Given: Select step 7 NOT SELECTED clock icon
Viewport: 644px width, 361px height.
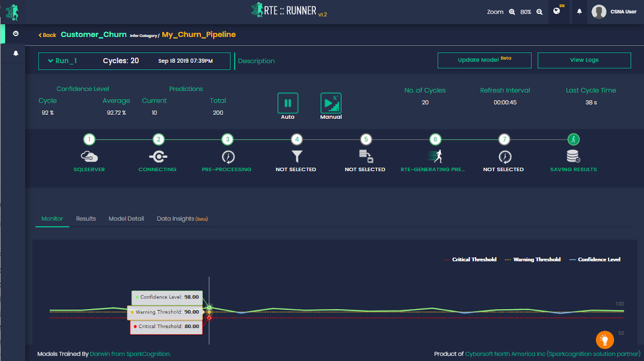Looking at the screenshot, I should (505, 157).
